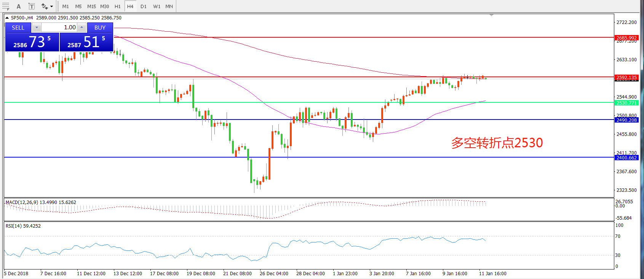Screen dimensions: 644x279
Task: Select the Text tool (A icon)
Action: pyautogui.click(x=19, y=6)
